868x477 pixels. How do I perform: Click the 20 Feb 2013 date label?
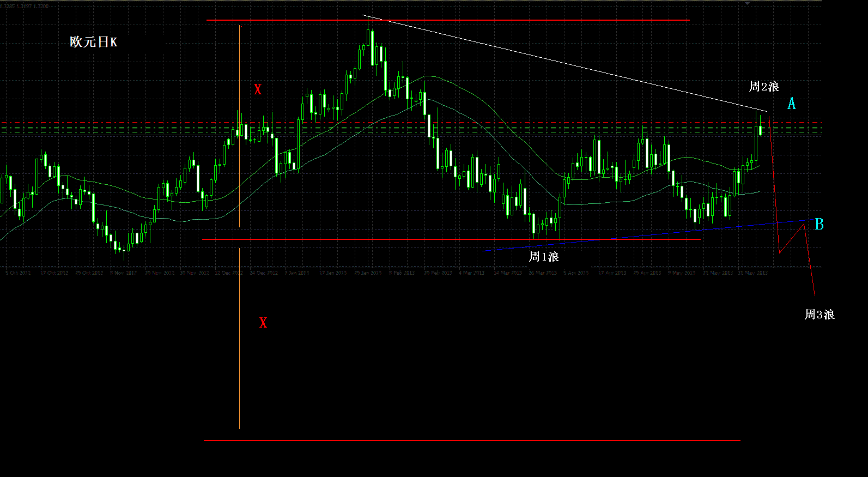tap(438, 273)
